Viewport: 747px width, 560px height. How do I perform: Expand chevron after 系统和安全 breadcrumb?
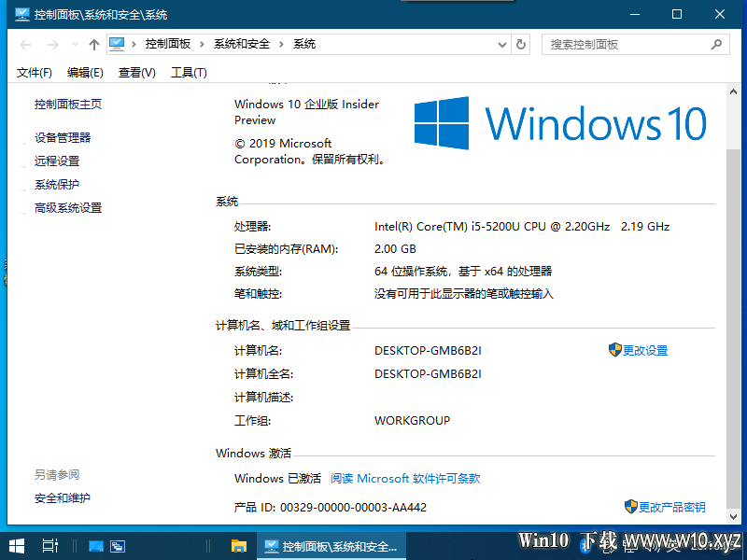tap(281, 44)
